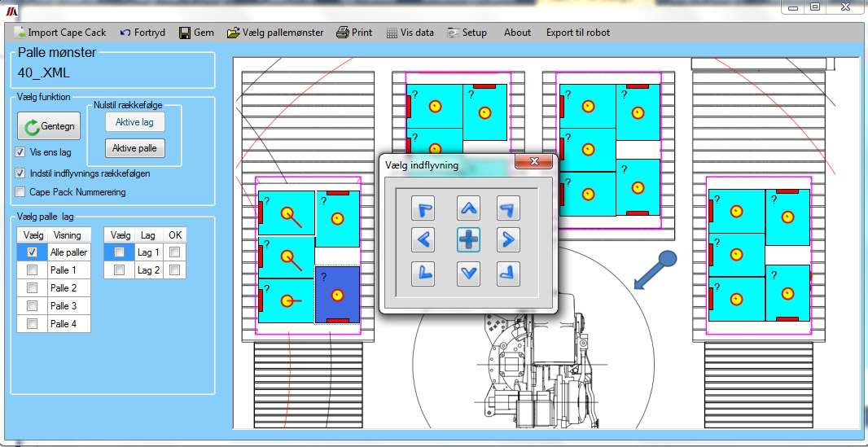
Task: Reset order for Aktive palle
Action: pyautogui.click(x=134, y=148)
